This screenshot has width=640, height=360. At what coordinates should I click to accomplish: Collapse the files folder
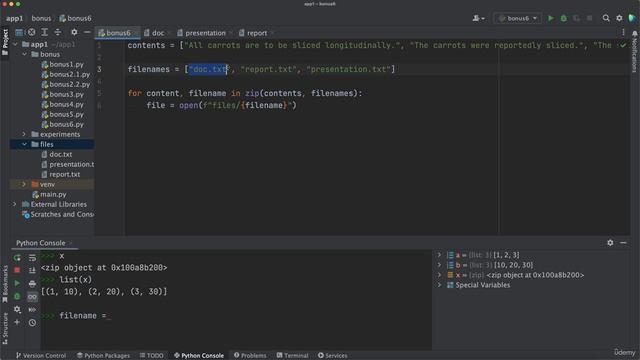tap(24, 144)
